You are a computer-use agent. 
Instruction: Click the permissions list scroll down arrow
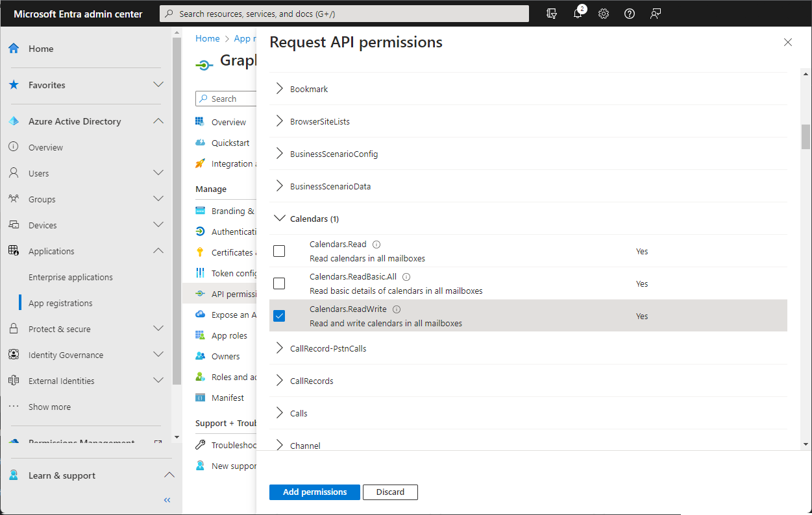(x=806, y=444)
